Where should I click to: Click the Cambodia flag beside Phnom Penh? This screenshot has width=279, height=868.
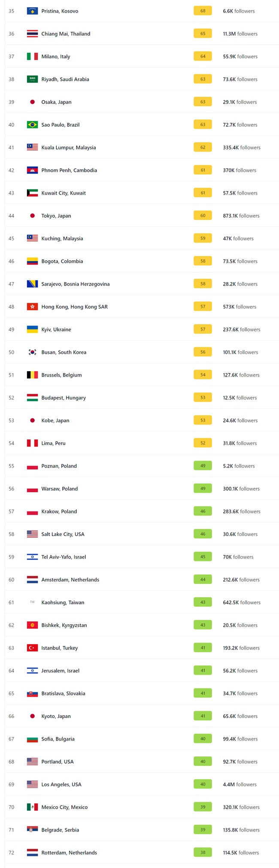(32, 170)
